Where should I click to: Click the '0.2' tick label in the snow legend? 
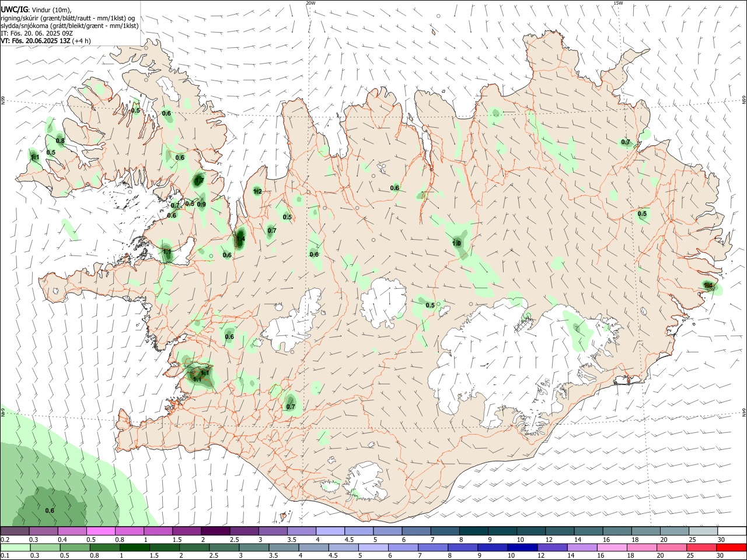pyautogui.click(x=5, y=540)
